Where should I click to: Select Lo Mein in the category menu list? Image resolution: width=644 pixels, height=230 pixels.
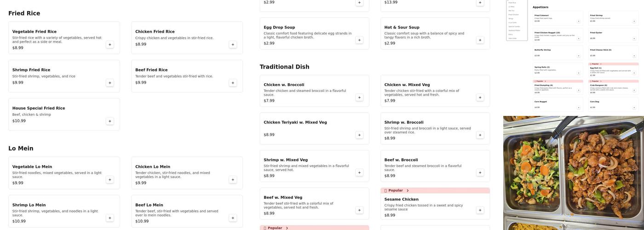pyautogui.click(x=512, y=6)
